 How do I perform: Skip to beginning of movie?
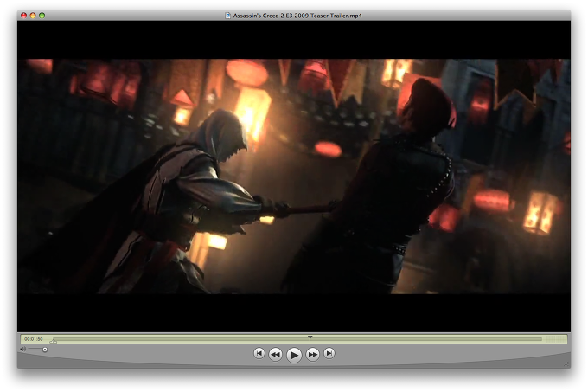(259, 353)
